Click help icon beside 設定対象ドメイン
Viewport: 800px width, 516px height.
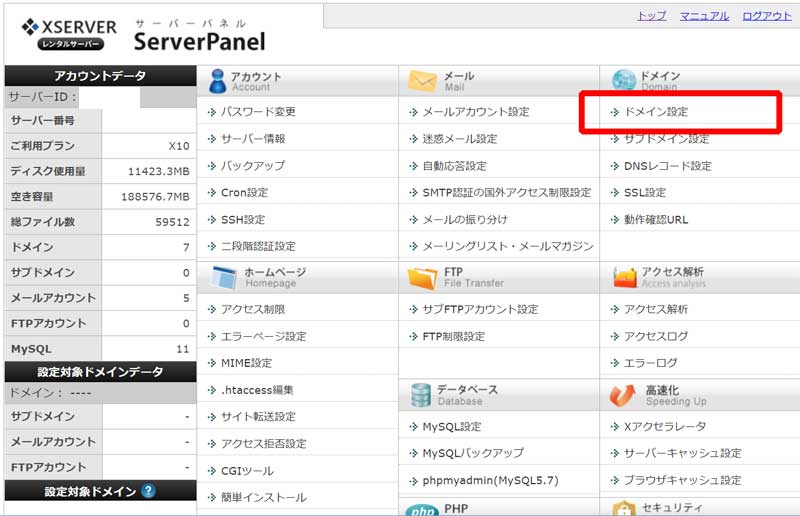click(x=148, y=491)
